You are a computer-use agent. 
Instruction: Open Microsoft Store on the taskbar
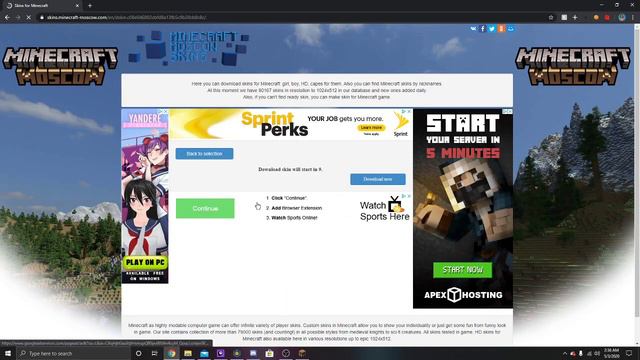tap(269, 353)
